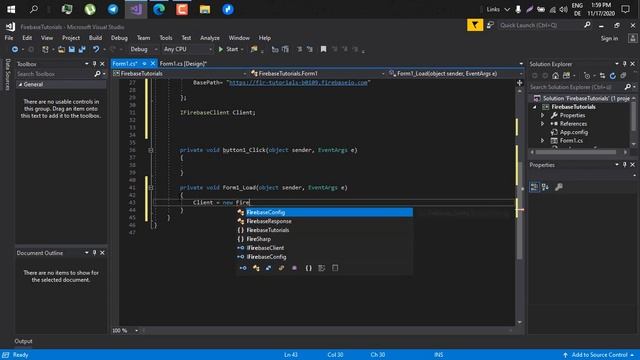Viewport: 640px width, 360px height.
Task: Open the firebaseio.com BasePath URL link
Action: coord(298,83)
